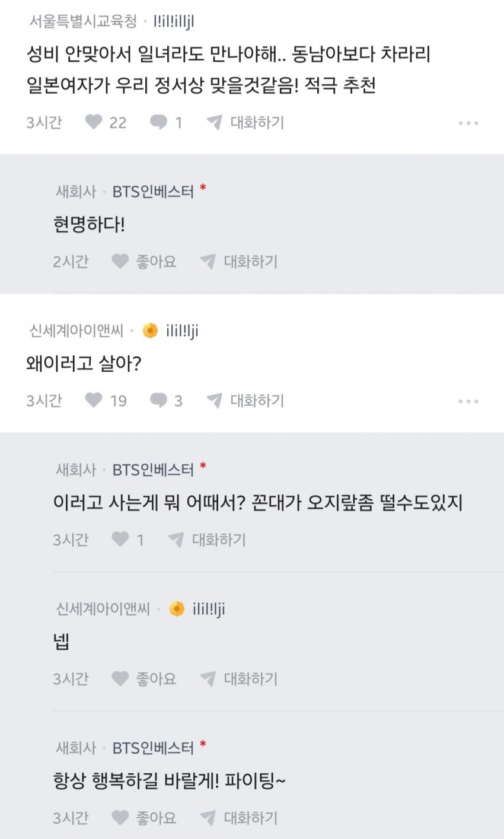Like the '꼰대가 오지랖' reply with 1 heart
Image resolution: width=504 pixels, height=839 pixels.
[121, 540]
